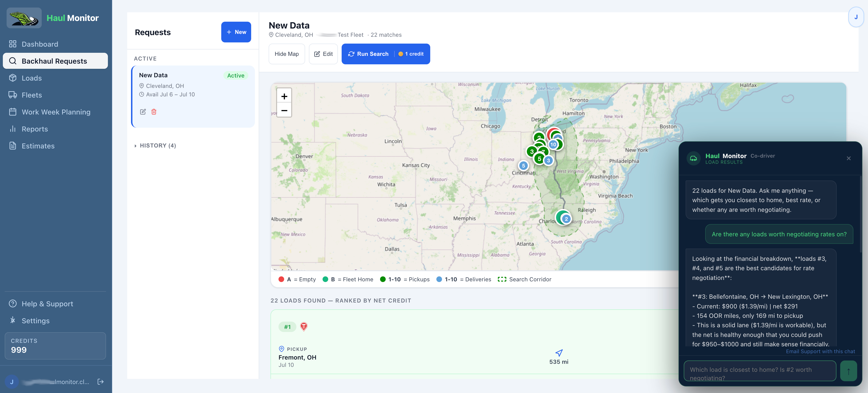Click blue delivery marker 5 near Cincinnati
Screen dimensions: 868x393
click(523, 165)
